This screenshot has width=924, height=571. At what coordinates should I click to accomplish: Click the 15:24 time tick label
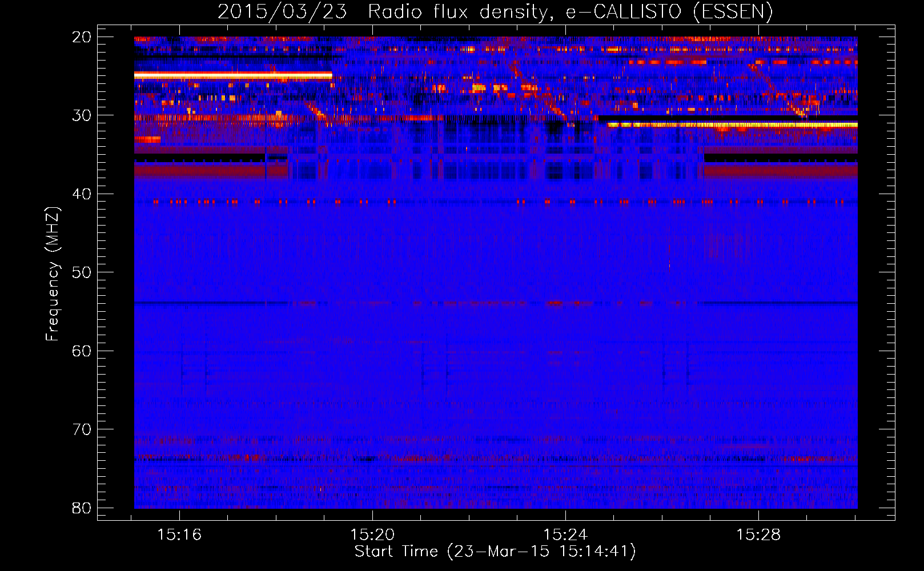point(565,535)
